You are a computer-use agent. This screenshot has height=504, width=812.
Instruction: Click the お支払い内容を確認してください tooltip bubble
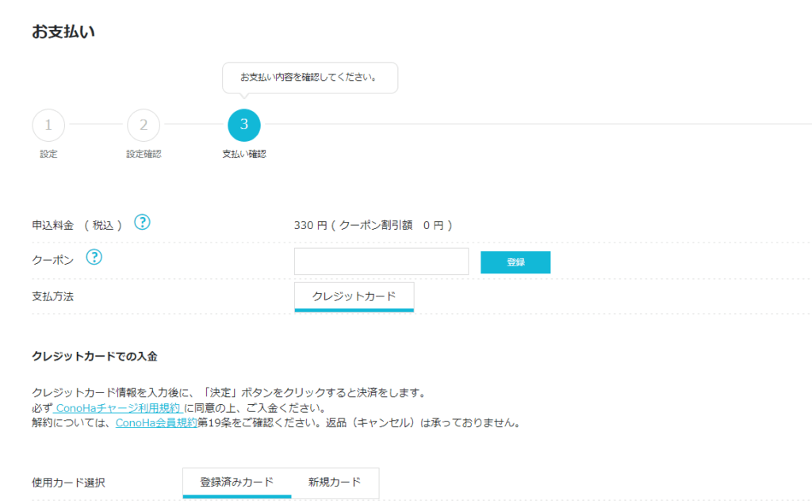coord(308,78)
